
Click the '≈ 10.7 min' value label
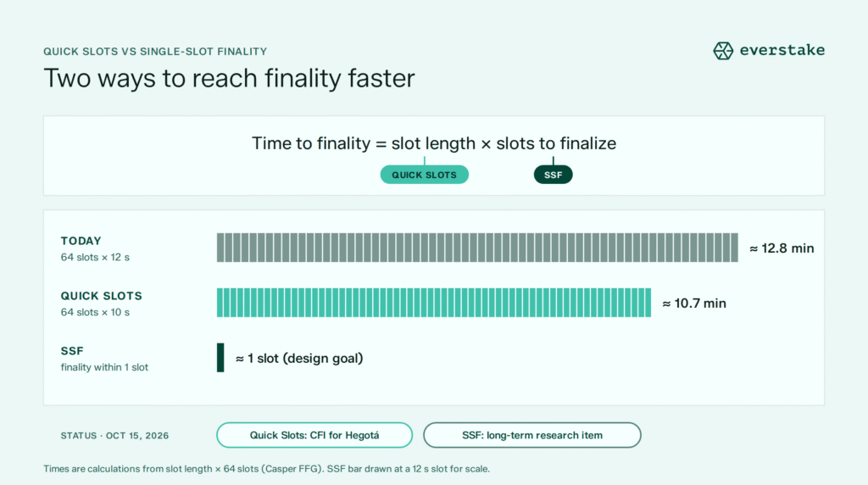tap(694, 304)
